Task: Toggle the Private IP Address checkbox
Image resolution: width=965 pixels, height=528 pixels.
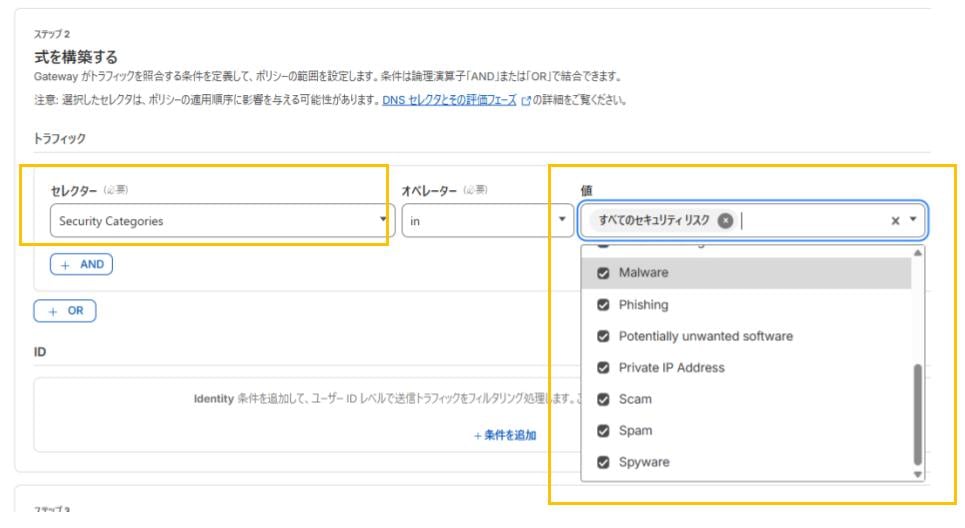Action: (x=603, y=368)
